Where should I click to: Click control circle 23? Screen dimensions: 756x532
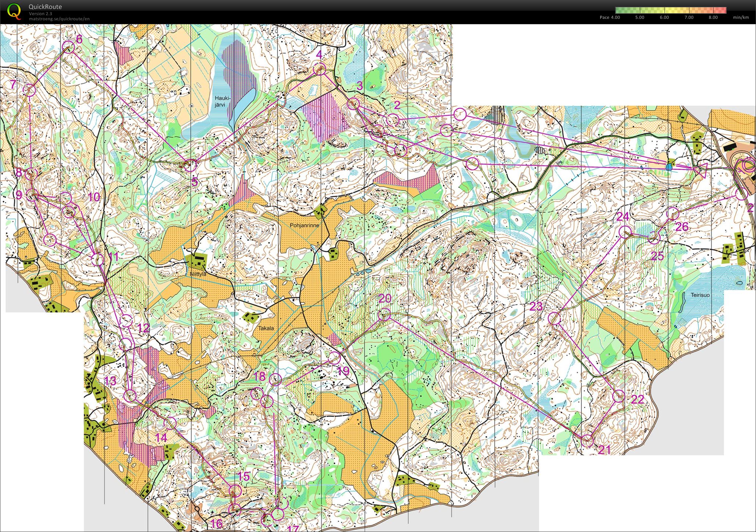pyautogui.click(x=554, y=318)
